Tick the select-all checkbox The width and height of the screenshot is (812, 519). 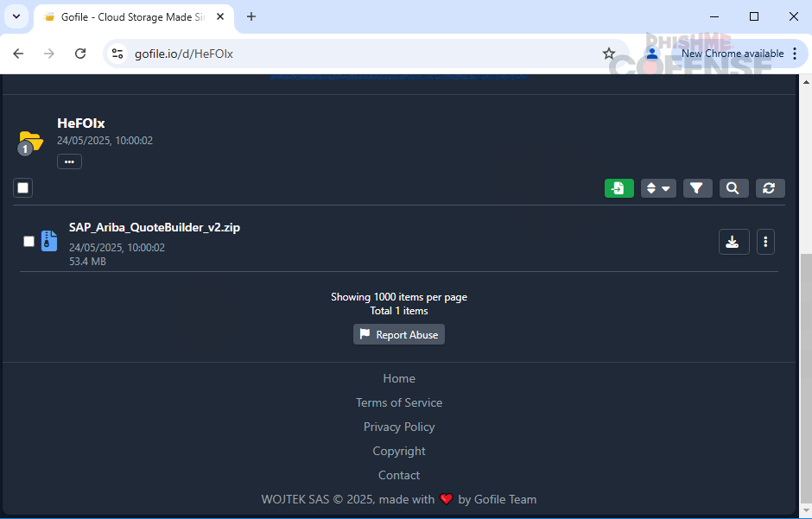[23, 188]
